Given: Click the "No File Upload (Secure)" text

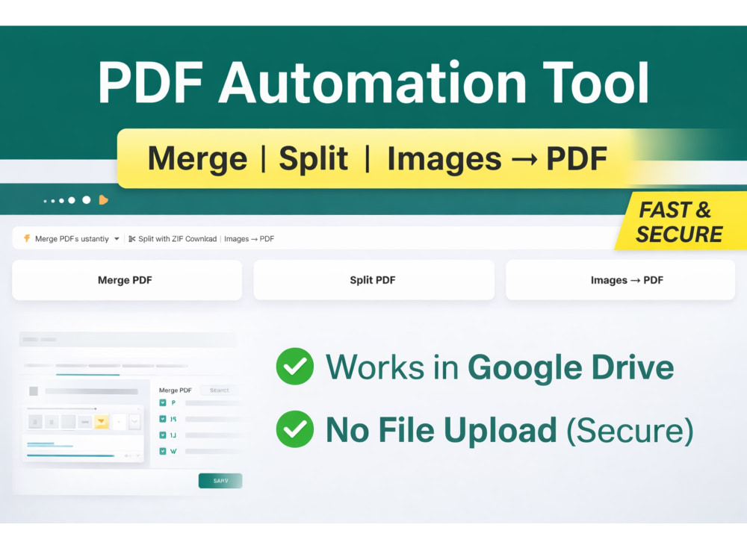Looking at the screenshot, I should (x=509, y=430).
